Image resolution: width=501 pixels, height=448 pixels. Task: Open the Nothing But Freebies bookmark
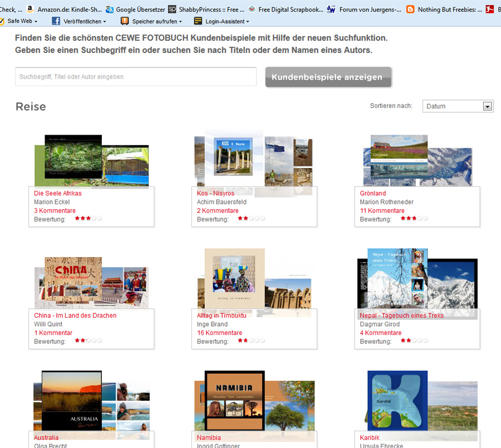click(x=444, y=9)
